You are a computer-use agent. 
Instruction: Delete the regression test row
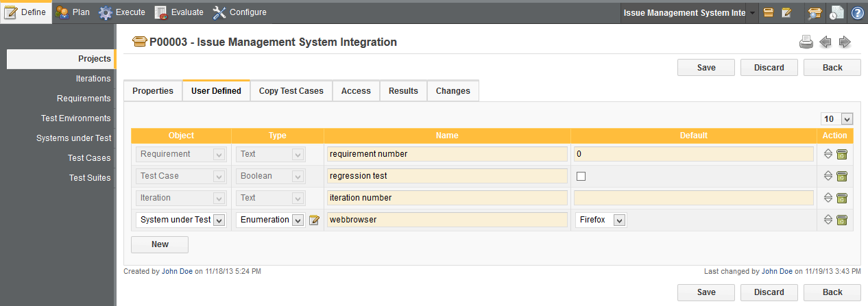[842, 176]
